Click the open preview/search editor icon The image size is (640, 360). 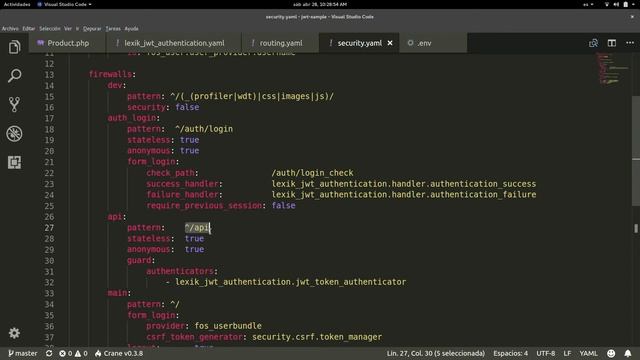click(x=593, y=43)
